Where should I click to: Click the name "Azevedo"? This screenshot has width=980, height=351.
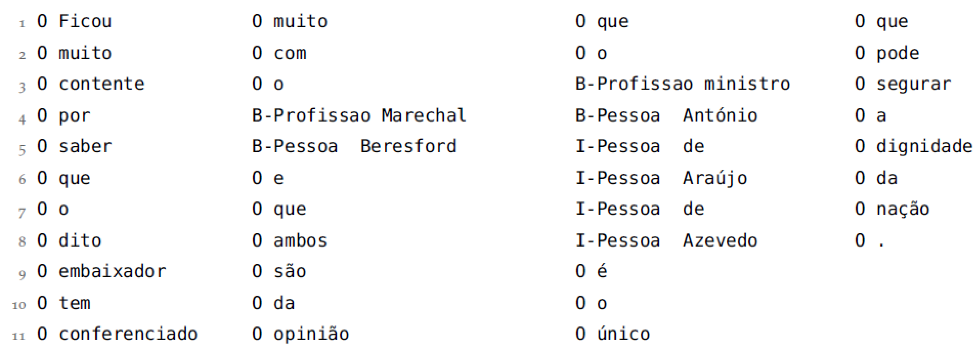tap(720, 241)
